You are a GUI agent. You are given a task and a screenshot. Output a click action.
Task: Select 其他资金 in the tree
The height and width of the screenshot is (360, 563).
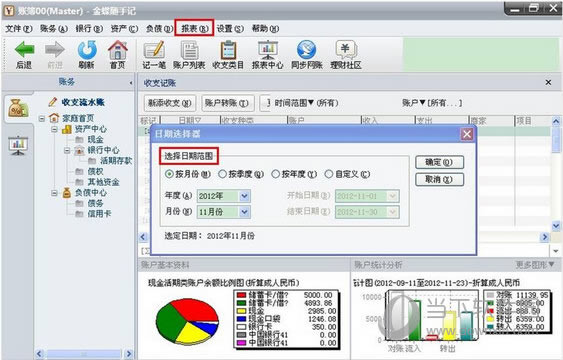[103, 182]
